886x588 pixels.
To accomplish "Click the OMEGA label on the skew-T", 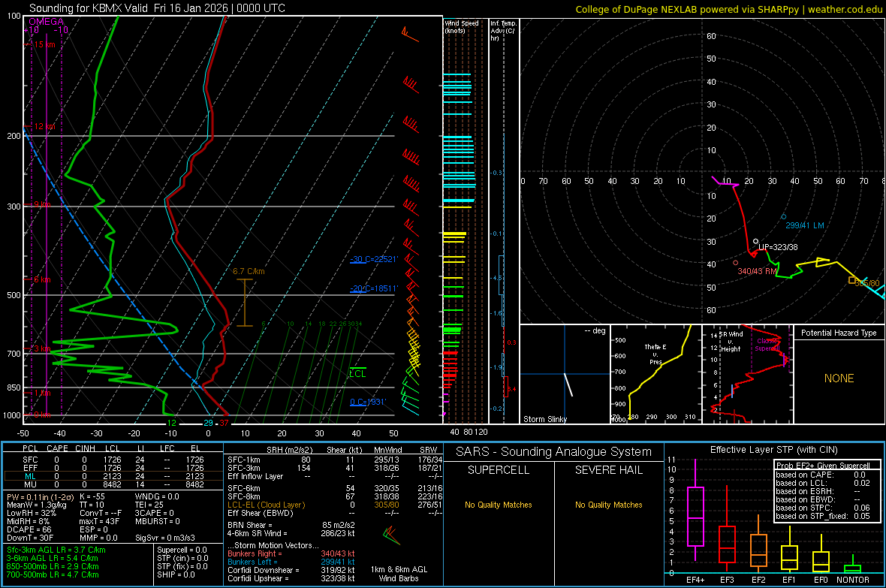I will (47, 22).
